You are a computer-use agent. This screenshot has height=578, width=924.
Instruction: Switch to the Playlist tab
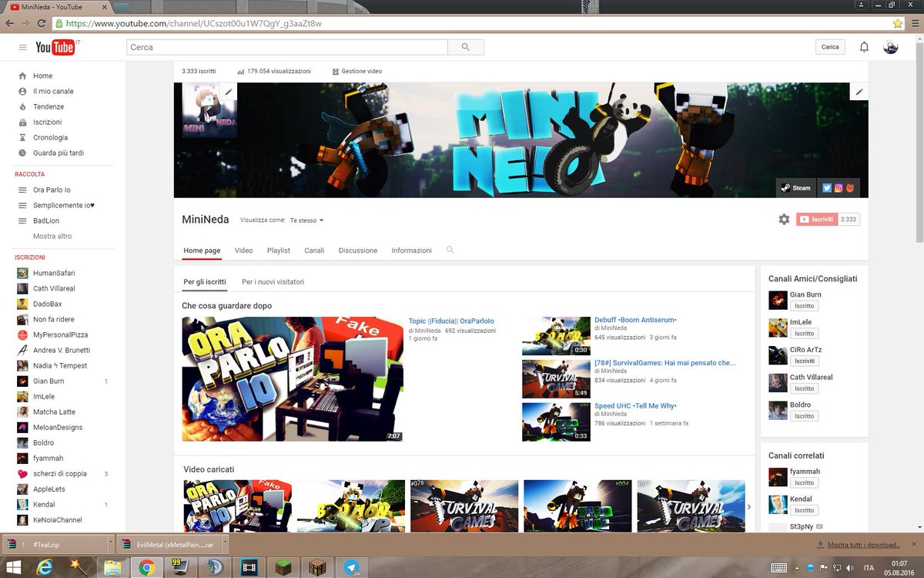point(279,250)
